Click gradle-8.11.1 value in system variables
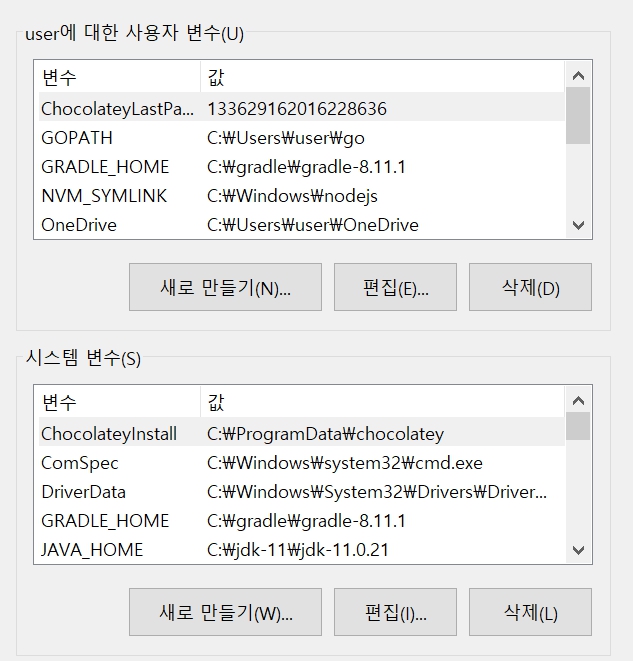Viewport: 633px width, 661px height. (306, 521)
